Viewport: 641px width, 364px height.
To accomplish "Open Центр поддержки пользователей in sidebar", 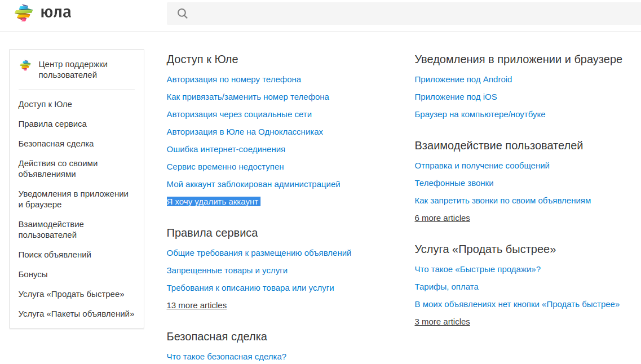I will coord(73,69).
